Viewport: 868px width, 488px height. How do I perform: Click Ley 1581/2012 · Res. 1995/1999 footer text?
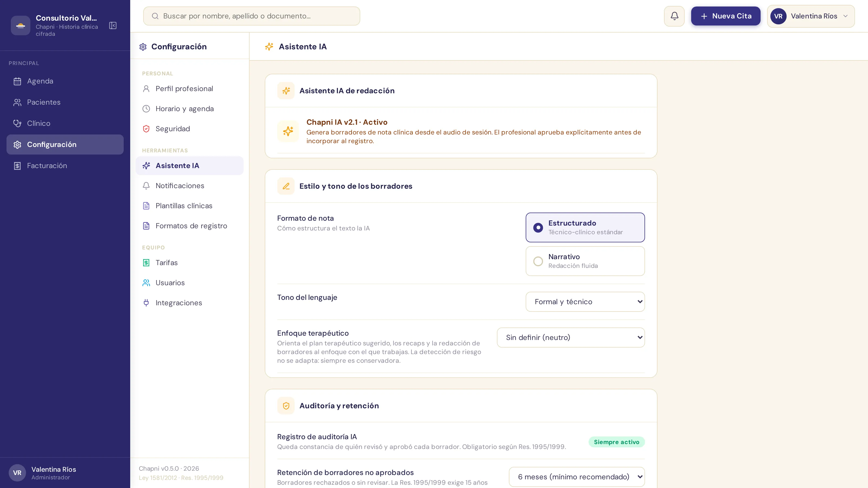[181, 478]
